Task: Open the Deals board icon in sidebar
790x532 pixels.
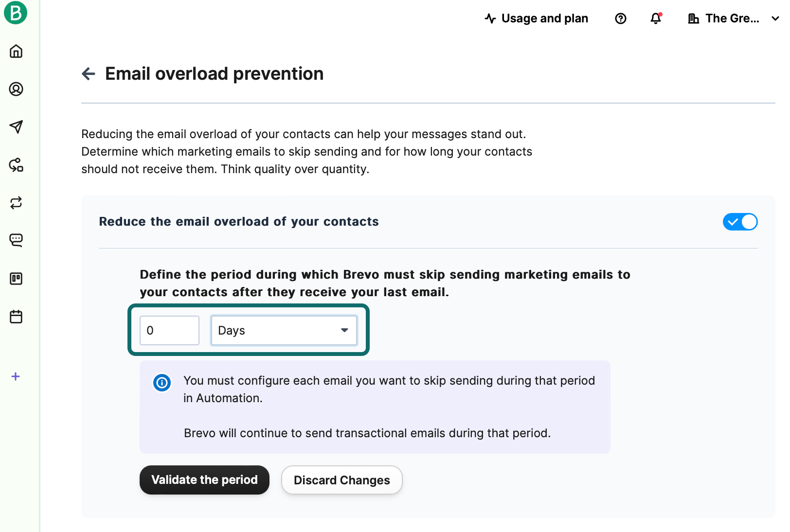Action: coord(16,279)
